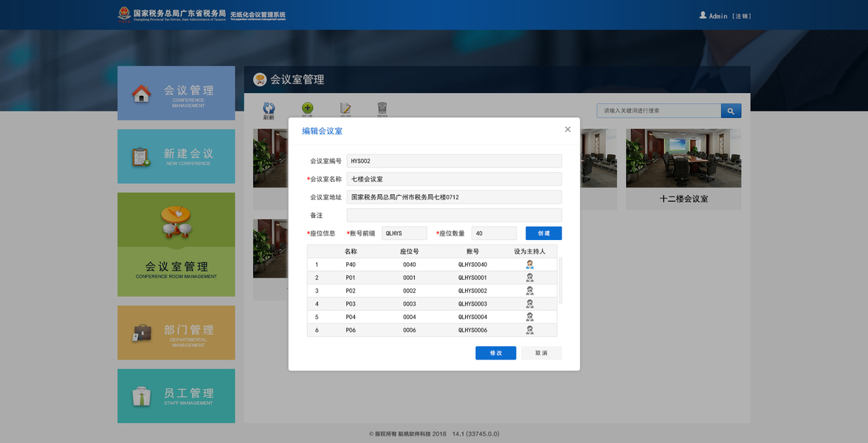Image resolution: width=868 pixels, height=443 pixels.
Task: Click the green add-new icon
Action: (x=307, y=109)
